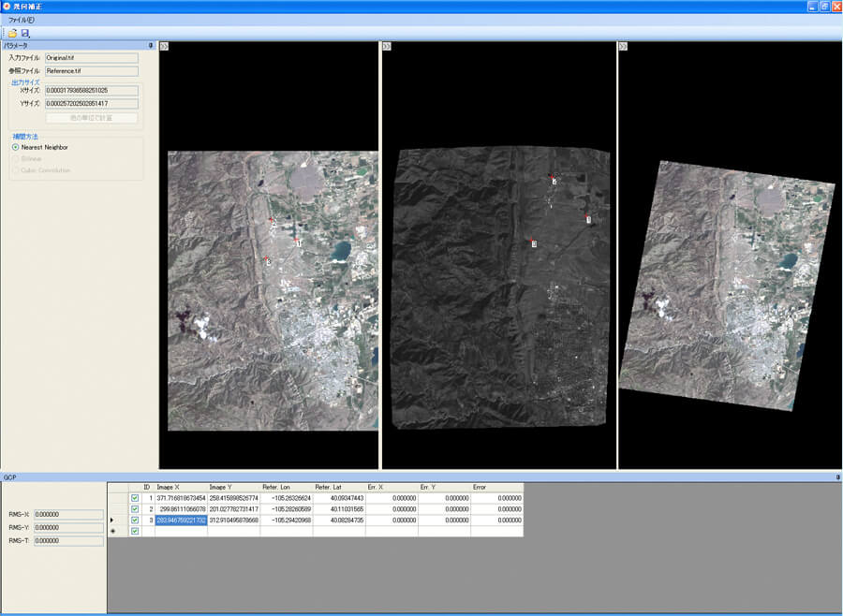Uncheck GCP row 3 checkbox

[135, 520]
